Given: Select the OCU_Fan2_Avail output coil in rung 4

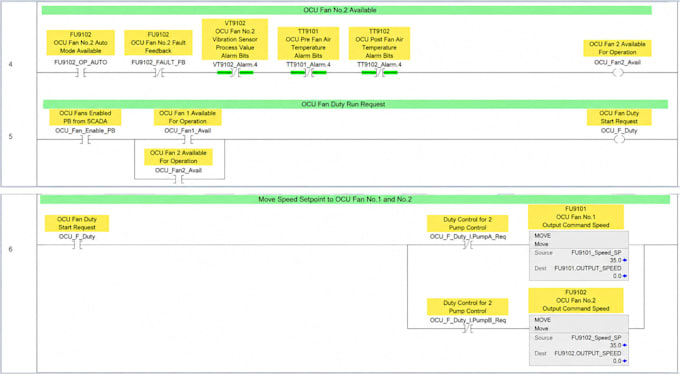Looking at the screenshot, I should (x=618, y=72).
